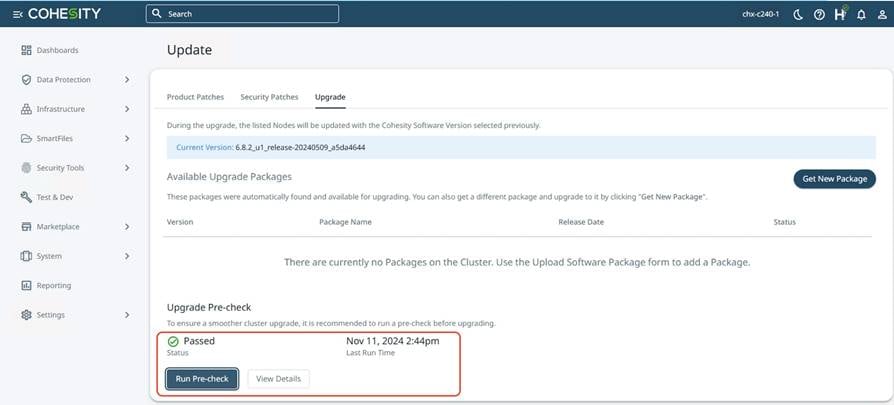Click Upgrade Pre-check heading
Viewport: 894px width, 405px height.
209,307
